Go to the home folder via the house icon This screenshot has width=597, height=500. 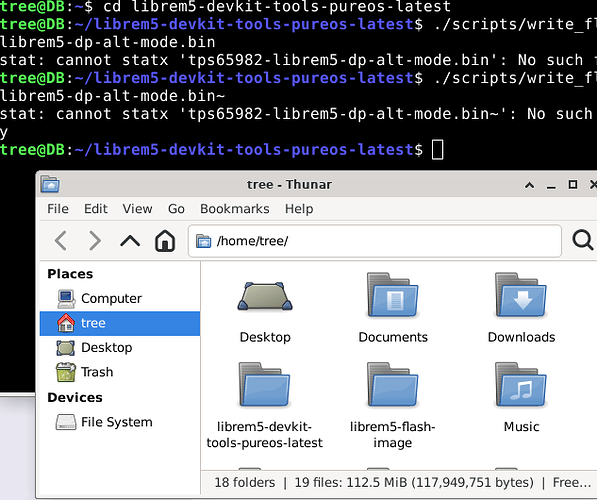[165, 241]
